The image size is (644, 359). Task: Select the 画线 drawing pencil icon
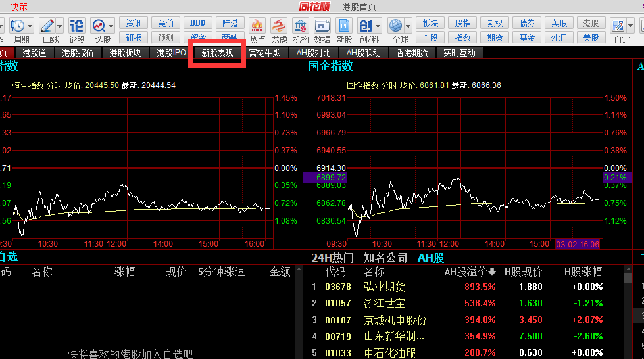tap(47, 26)
